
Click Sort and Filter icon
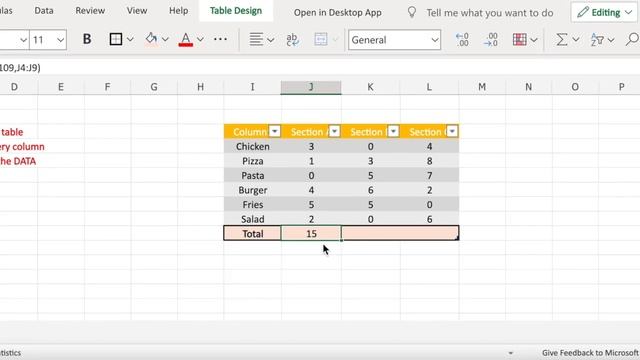point(597,40)
